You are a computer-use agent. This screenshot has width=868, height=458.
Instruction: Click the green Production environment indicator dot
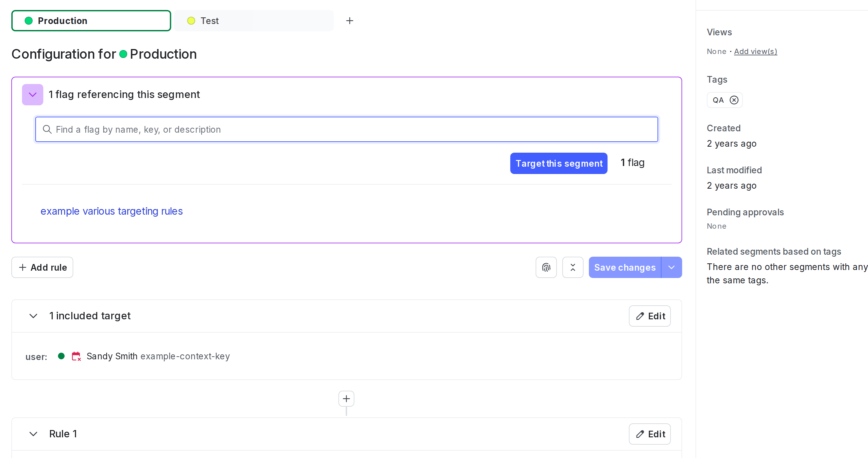[x=28, y=21]
